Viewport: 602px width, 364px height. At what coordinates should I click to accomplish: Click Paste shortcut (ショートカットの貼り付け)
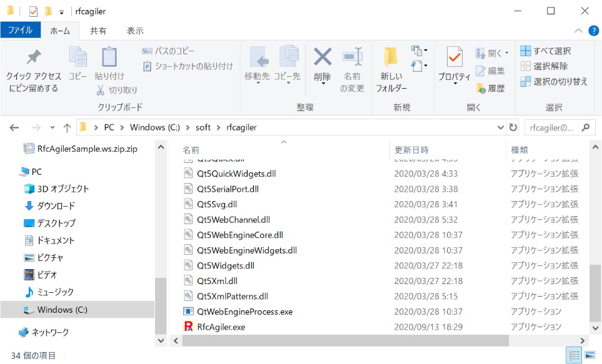188,66
